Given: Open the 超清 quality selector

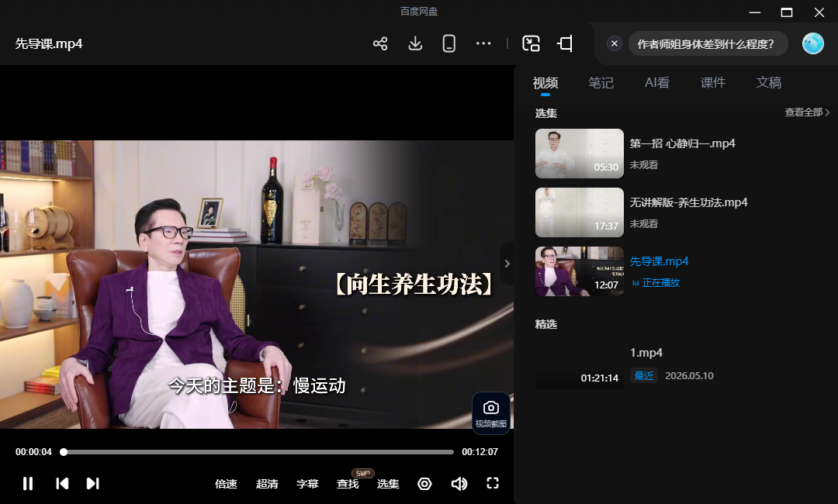Looking at the screenshot, I should coord(267,484).
